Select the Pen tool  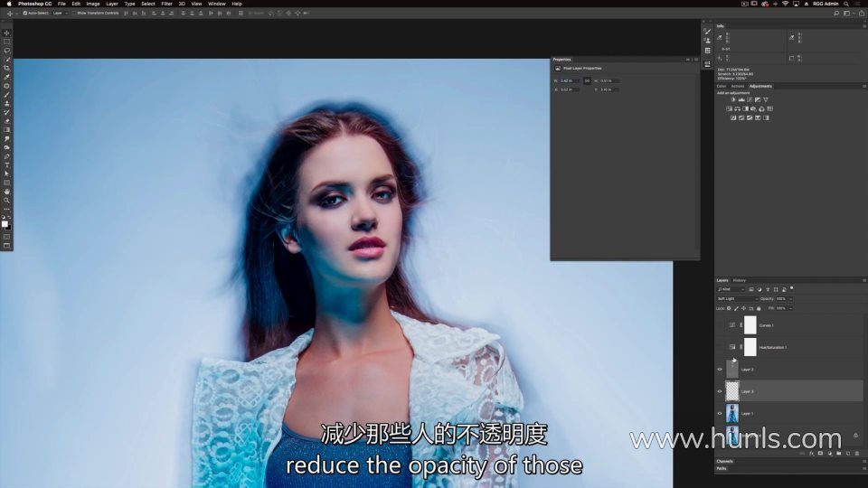6,156
